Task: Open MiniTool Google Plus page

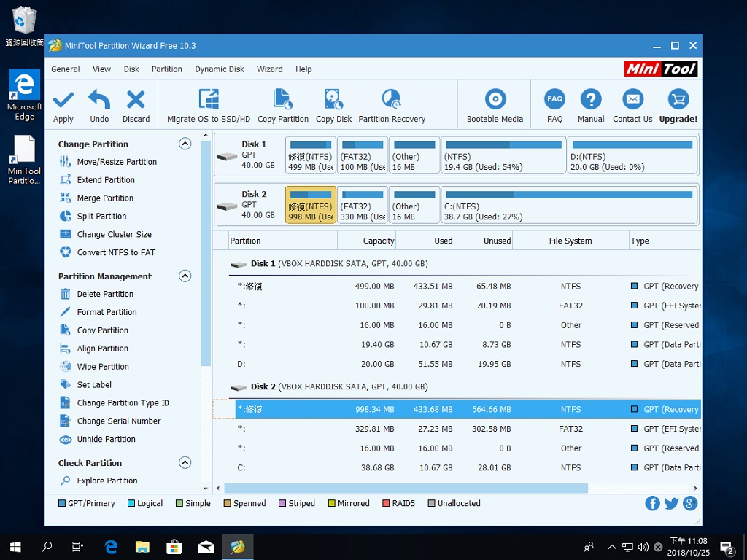Action: coord(690,503)
